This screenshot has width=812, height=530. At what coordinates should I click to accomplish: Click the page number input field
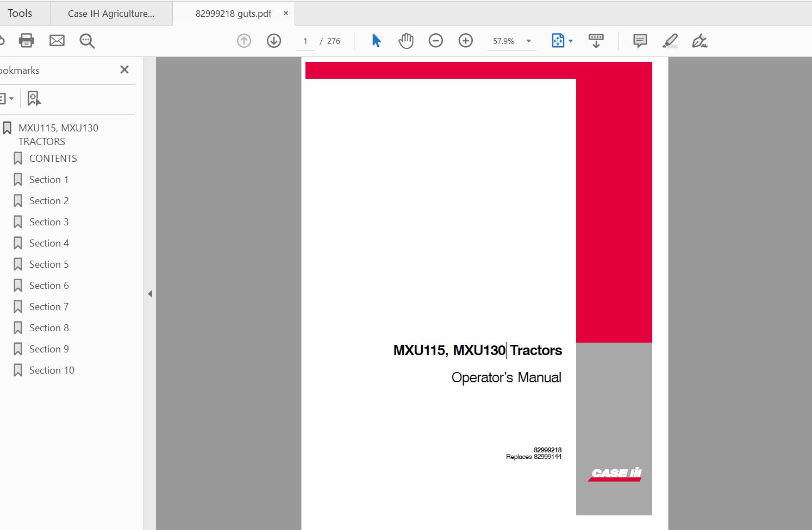(305, 41)
